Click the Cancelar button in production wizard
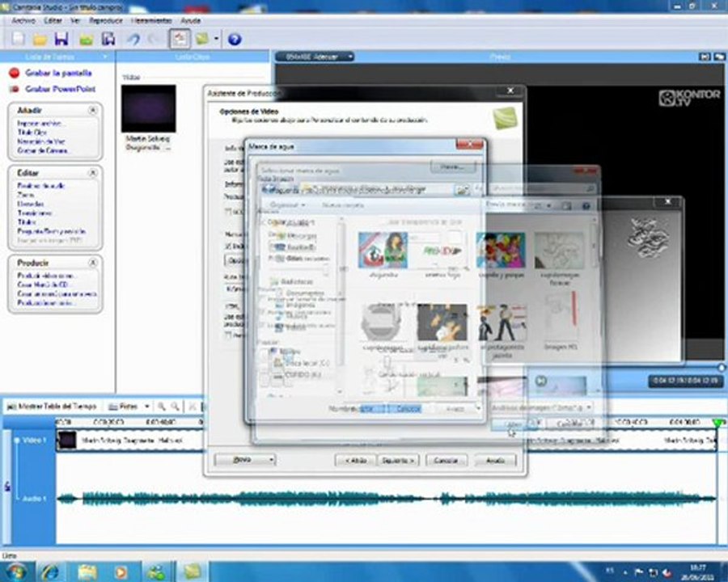The height and width of the screenshot is (582, 728). (446, 461)
